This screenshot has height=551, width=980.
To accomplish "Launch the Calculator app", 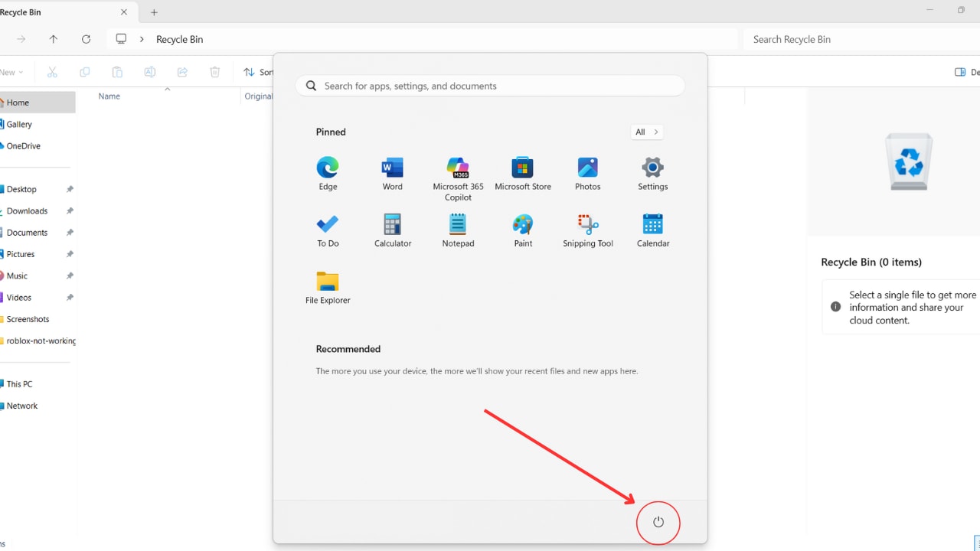I will [393, 230].
